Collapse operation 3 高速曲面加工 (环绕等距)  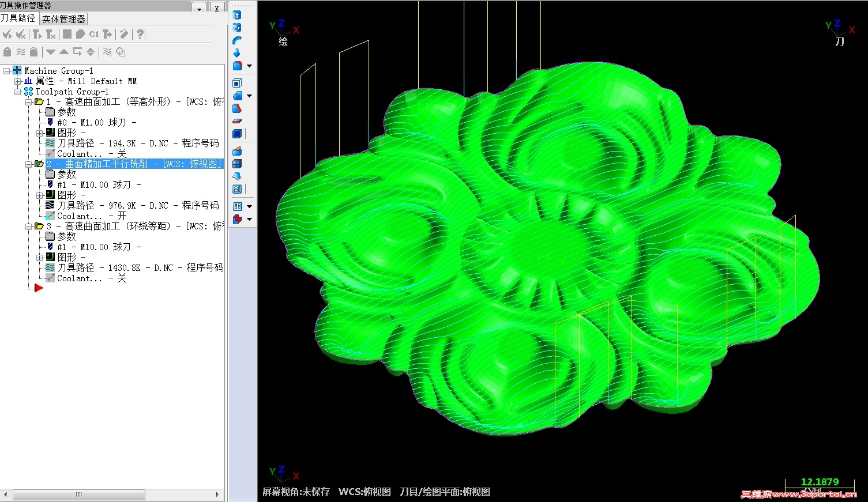click(28, 227)
